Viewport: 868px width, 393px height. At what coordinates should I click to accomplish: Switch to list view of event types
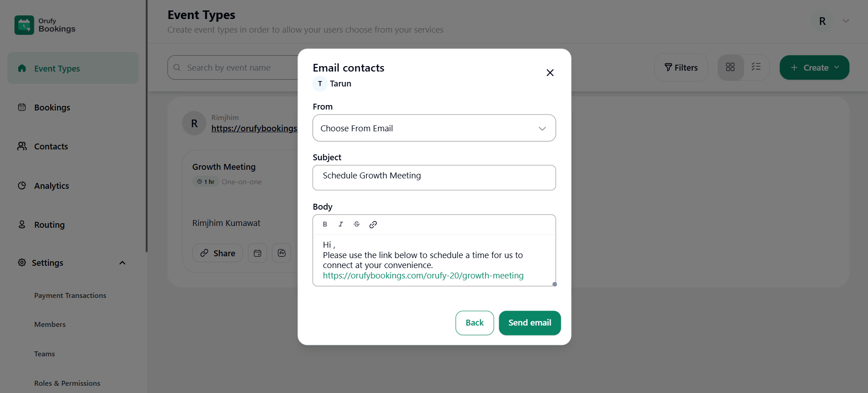756,67
